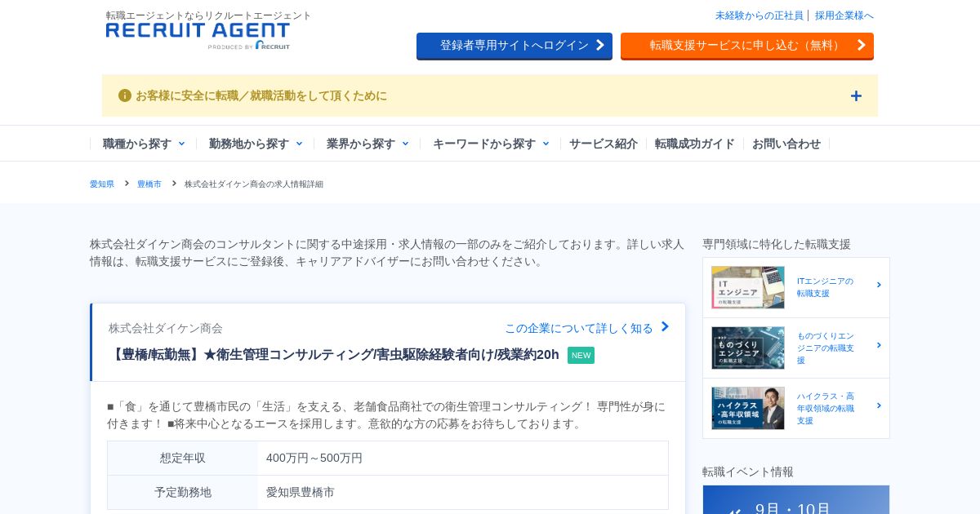
Task: Click the info icon in the yellow notice
Action: pyautogui.click(x=125, y=95)
